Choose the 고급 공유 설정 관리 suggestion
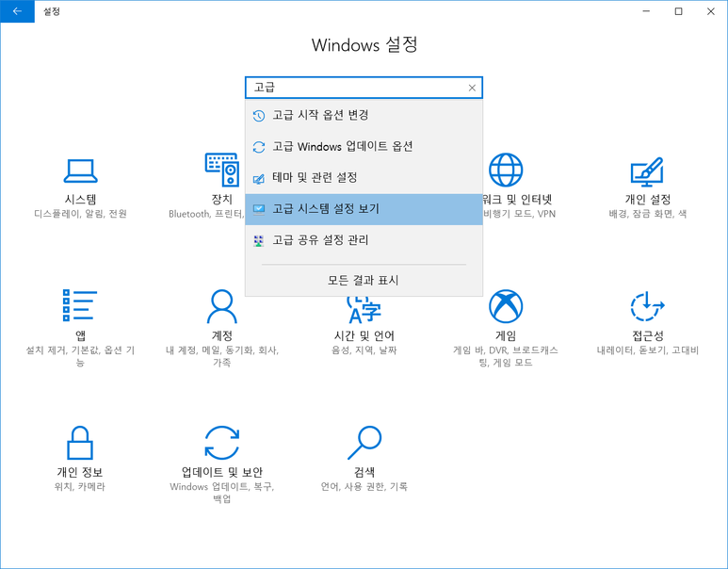The width and height of the screenshot is (728, 569). click(x=364, y=240)
